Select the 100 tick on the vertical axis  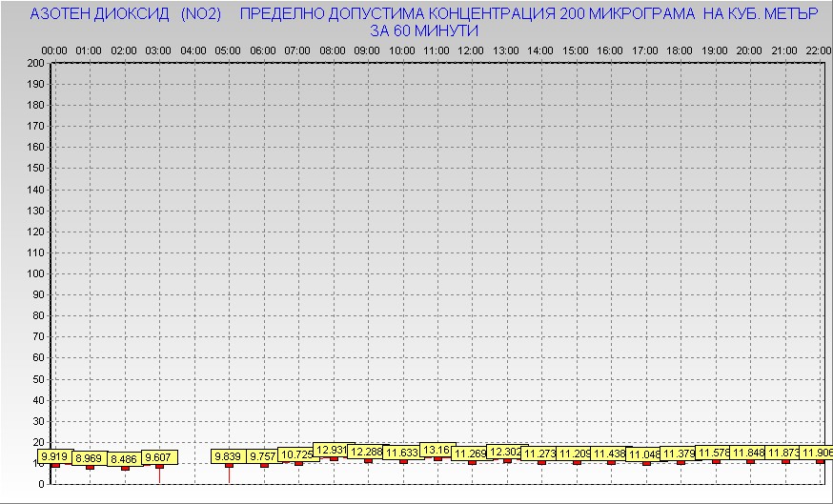click(x=36, y=273)
